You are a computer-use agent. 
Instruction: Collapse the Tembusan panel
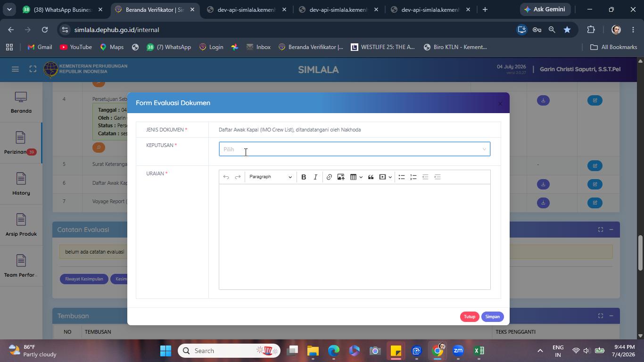pyautogui.click(x=611, y=316)
